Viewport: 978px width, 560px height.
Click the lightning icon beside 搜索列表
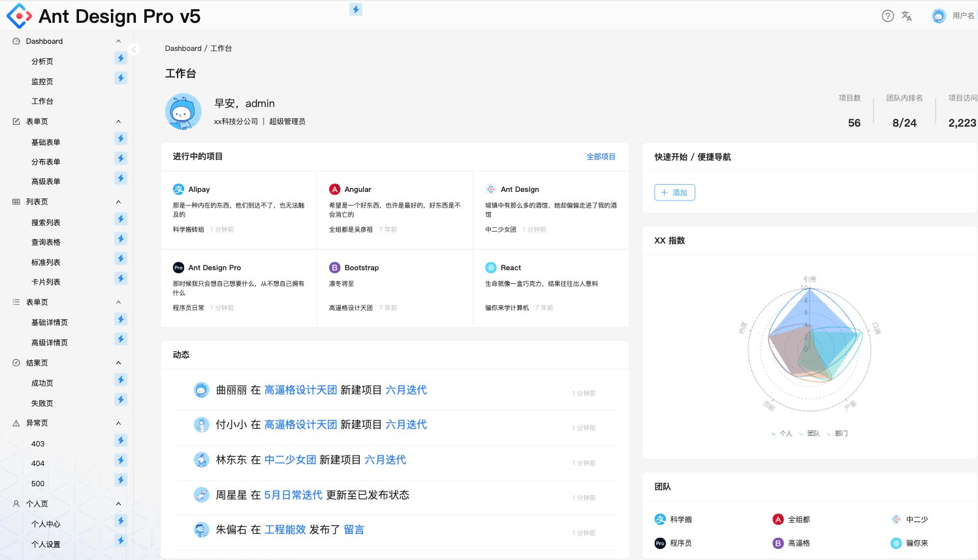click(x=121, y=219)
